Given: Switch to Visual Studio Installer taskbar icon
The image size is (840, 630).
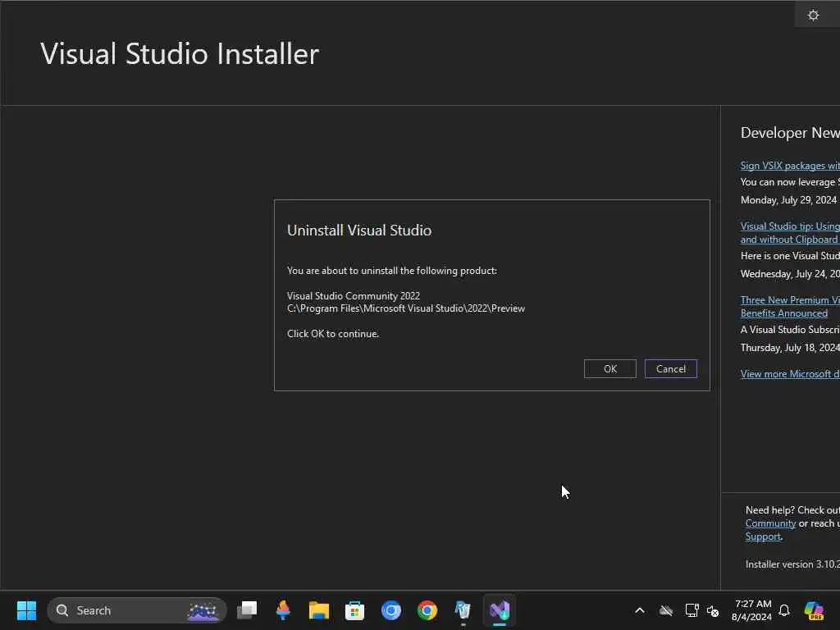Looking at the screenshot, I should pyautogui.click(x=500, y=610).
